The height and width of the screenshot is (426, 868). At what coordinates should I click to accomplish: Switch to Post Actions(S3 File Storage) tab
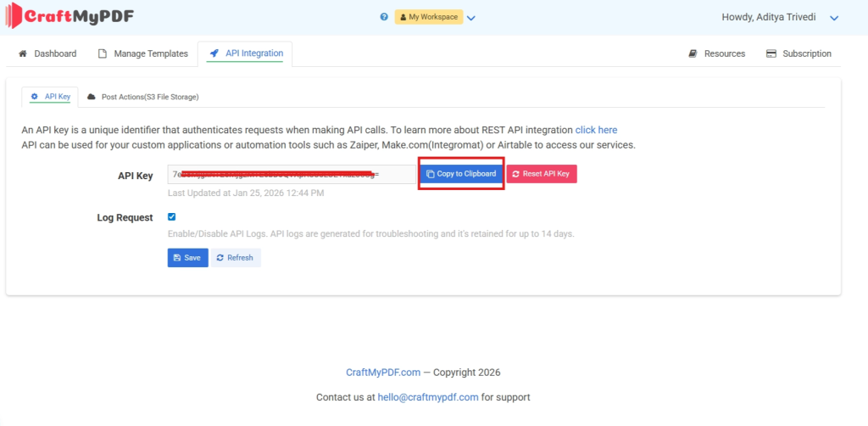click(x=142, y=97)
